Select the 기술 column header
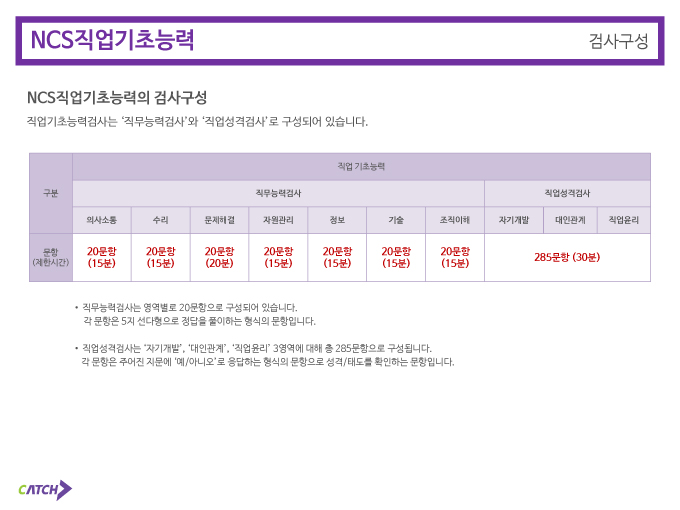 [396, 220]
